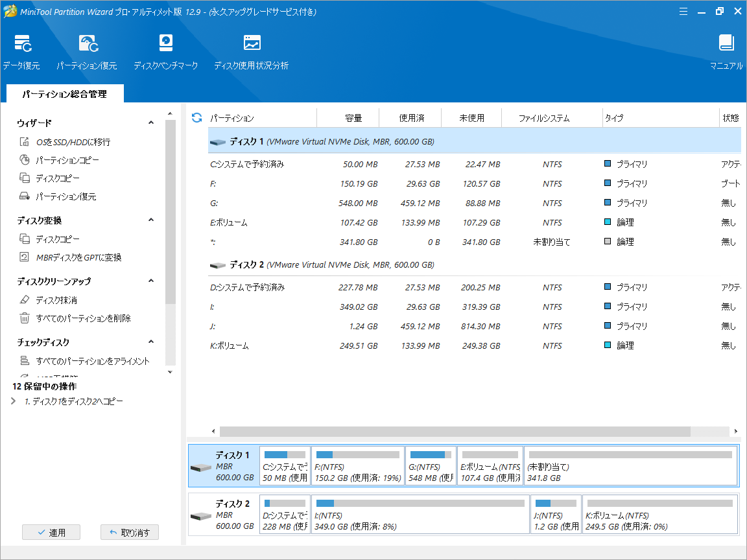Select ディスク 1 header row in list
This screenshot has width=747, height=560.
(x=475, y=141)
